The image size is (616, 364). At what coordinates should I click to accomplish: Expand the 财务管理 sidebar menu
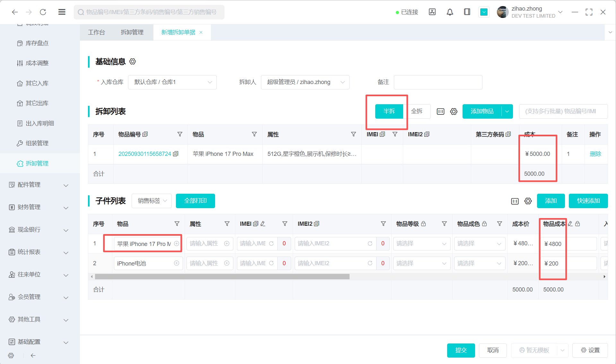pyautogui.click(x=39, y=207)
